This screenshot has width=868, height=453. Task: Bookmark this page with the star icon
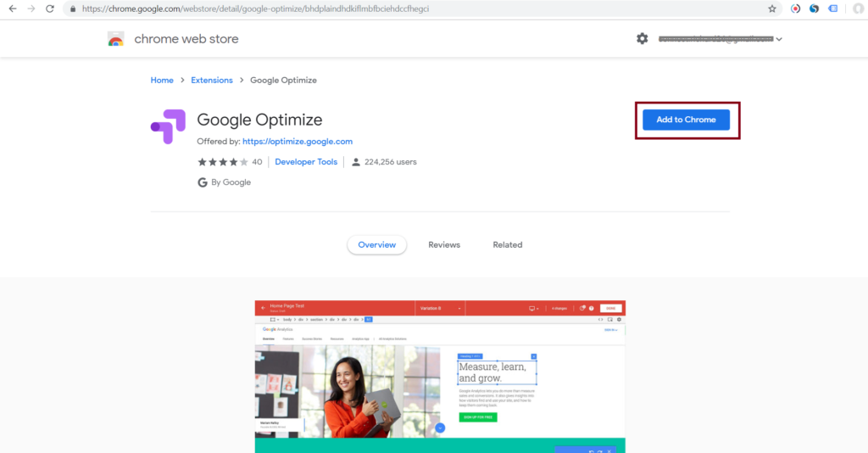pyautogui.click(x=771, y=8)
